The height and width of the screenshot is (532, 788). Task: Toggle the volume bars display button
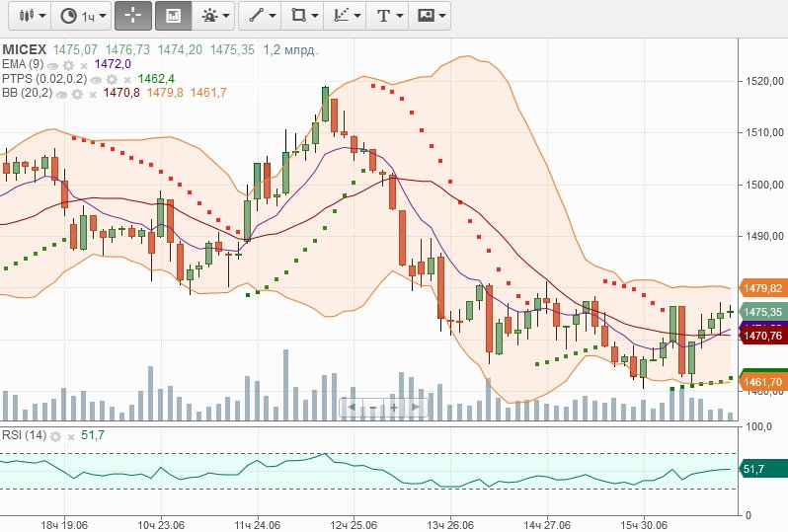(x=173, y=16)
